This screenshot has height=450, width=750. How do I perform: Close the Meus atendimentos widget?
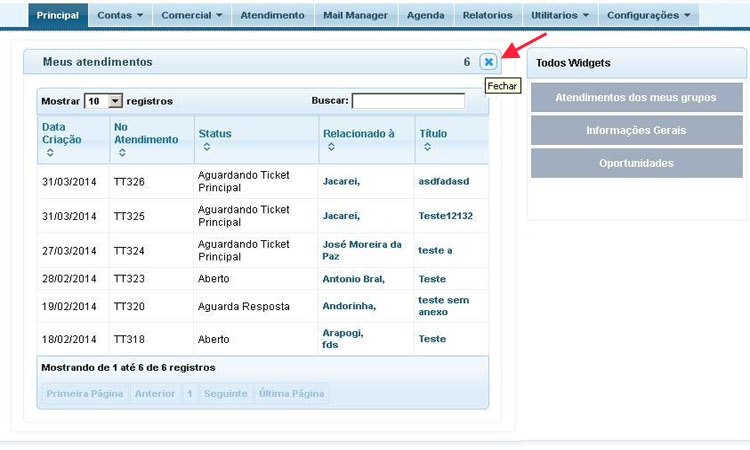click(488, 62)
